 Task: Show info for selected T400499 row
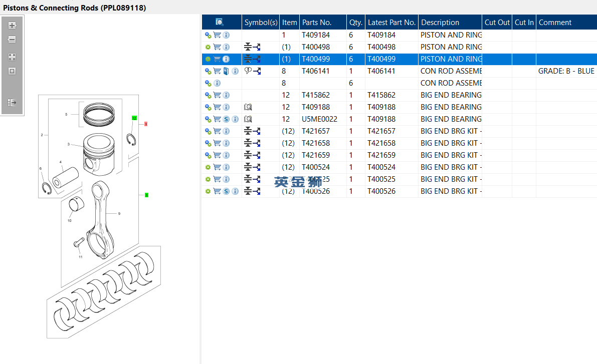[226, 59]
